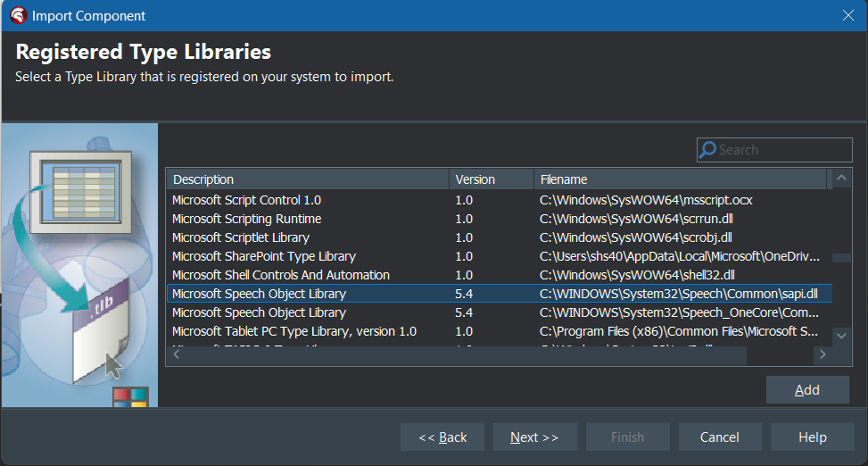
Task: Sort by the Version column header
Action: (492, 179)
